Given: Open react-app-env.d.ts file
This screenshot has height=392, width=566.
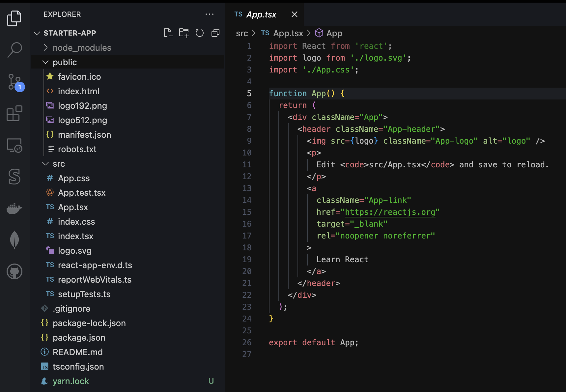Looking at the screenshot, I should click(x=128, y=265).
